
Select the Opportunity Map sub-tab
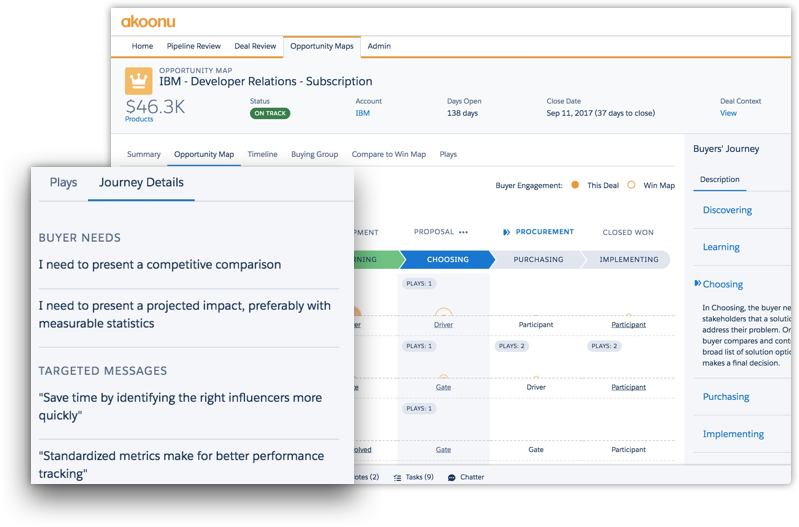[204, 154]
